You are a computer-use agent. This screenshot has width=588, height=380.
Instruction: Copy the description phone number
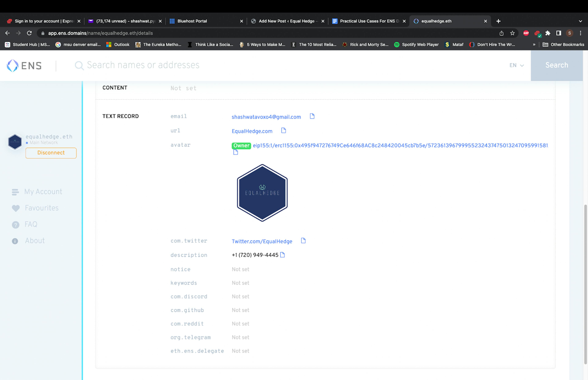282,255
